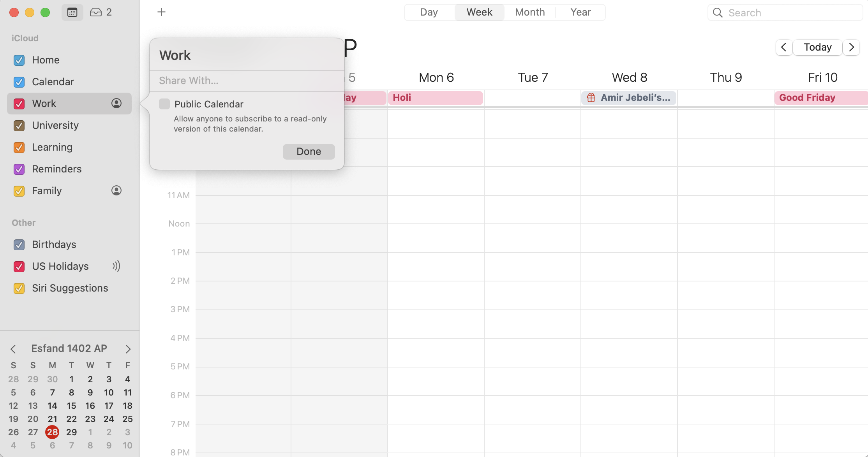The width and height of the screenshot is (868, 457).
Task: Open sharing icon next to Family calendar
Action: (x=116, y=190)
